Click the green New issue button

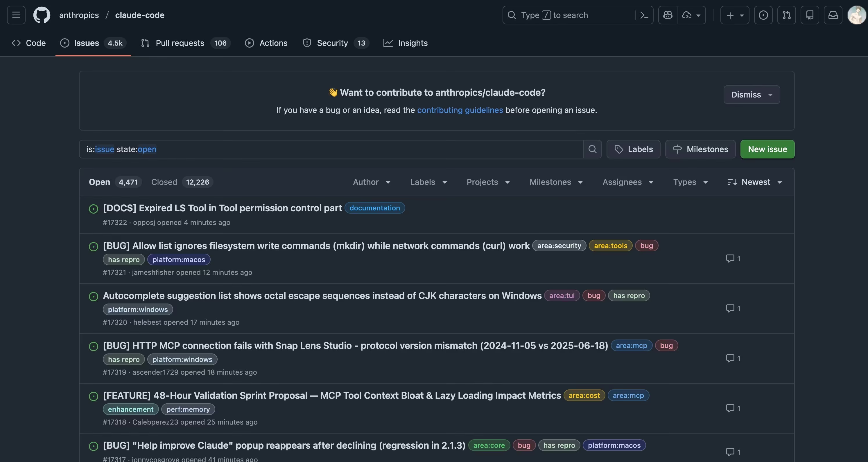click(767, 149)
